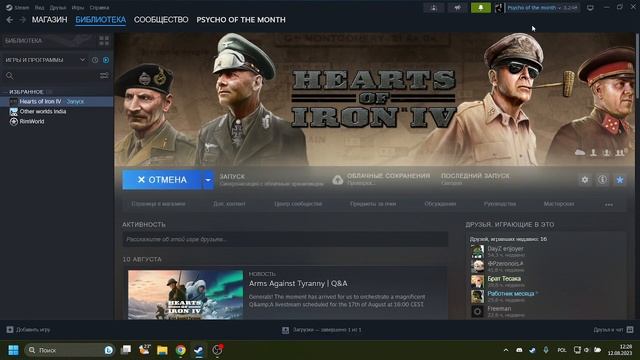Viewport: 640px width, 360px height.
Task: Open the PSYCHO OF THE MONTH profile tab
Action: click(241, 20)
